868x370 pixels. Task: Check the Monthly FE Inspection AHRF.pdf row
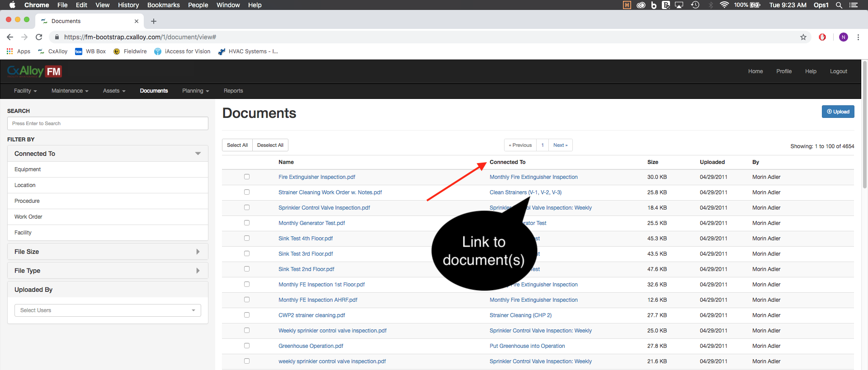247,300
